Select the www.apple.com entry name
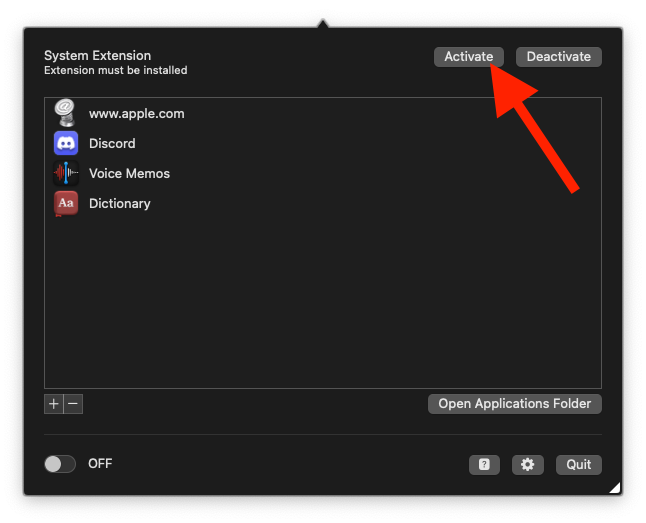 (136, 113)
